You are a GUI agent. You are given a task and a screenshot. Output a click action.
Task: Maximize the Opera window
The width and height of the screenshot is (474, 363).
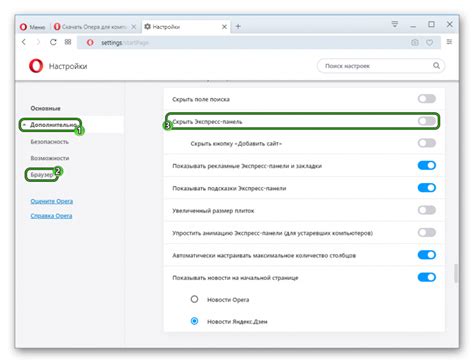coord(431,24)
